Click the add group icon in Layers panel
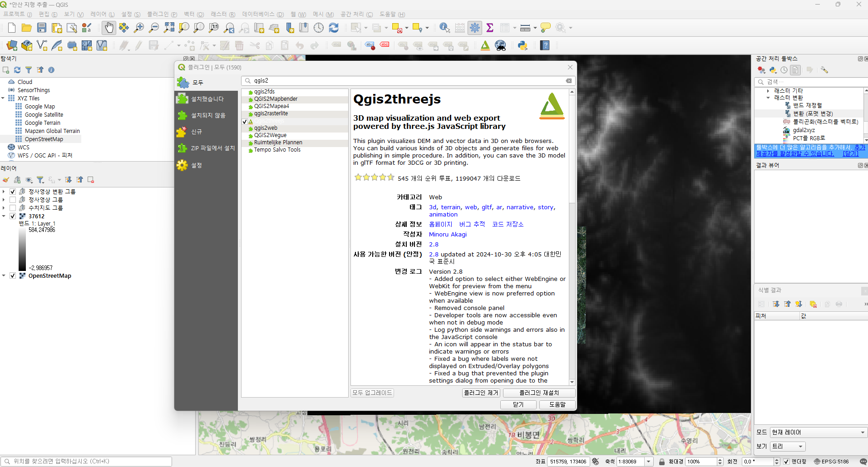The height and width of the screenshot is (467, 868). coord(17,180)
